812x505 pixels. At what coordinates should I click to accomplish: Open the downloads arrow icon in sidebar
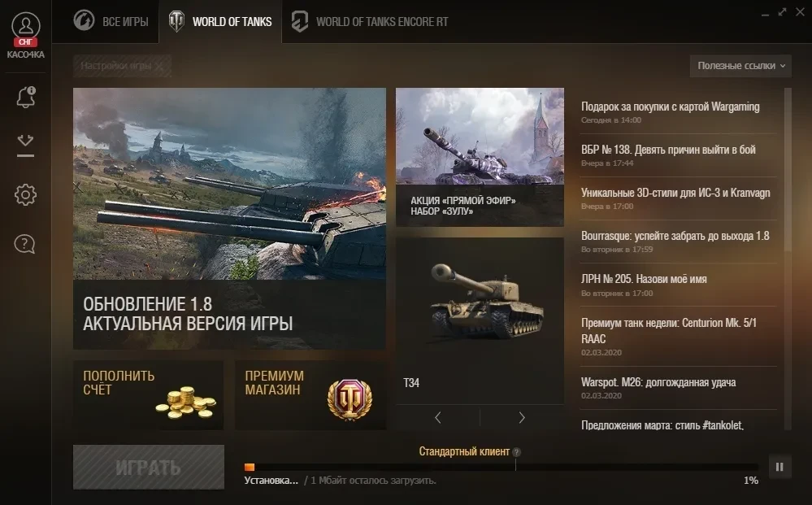pyautogui.click(x=25, y=145)
